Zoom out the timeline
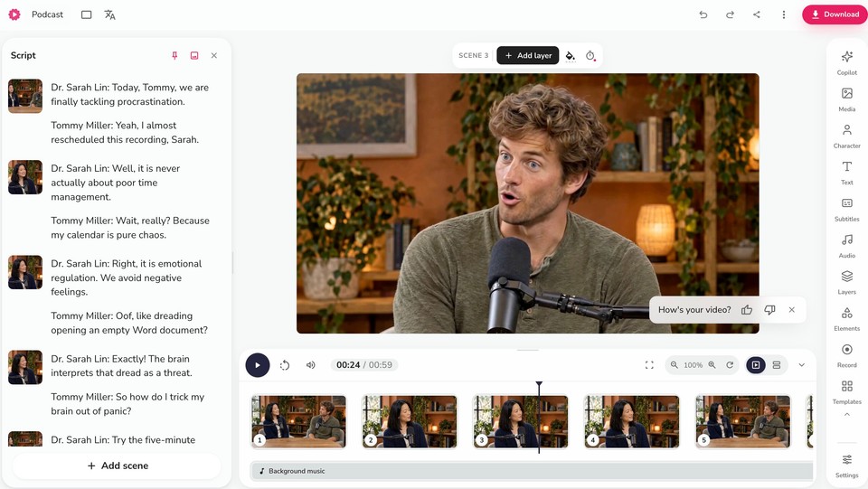868x489 pixels. pos(674,365)
